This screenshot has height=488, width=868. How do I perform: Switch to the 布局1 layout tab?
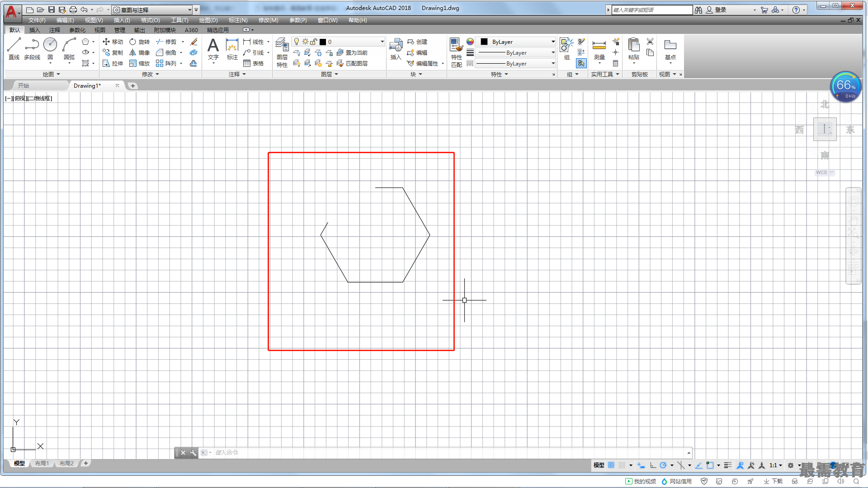click(42, 463)
